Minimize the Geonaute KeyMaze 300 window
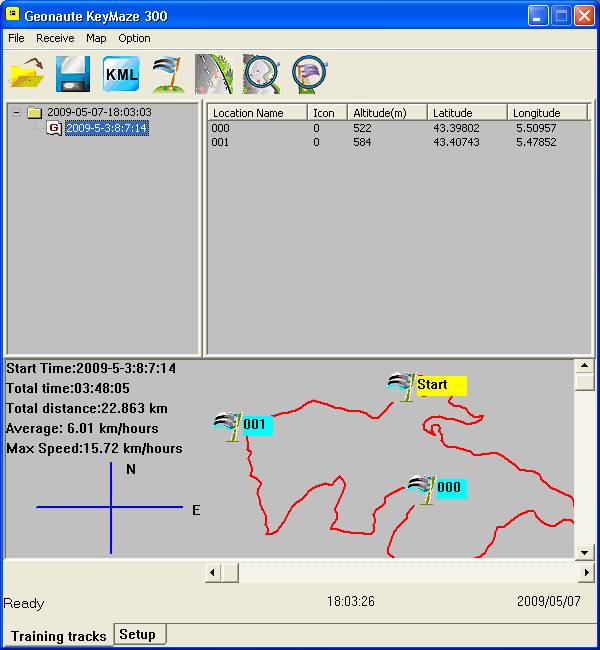This screenshot has height=650, width=600. (x=538, y=16)
